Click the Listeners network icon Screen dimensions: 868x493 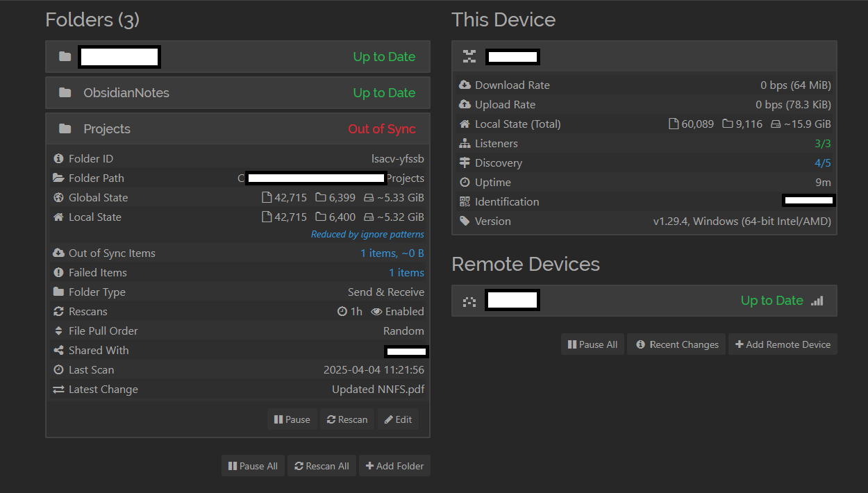coord(465,144)
